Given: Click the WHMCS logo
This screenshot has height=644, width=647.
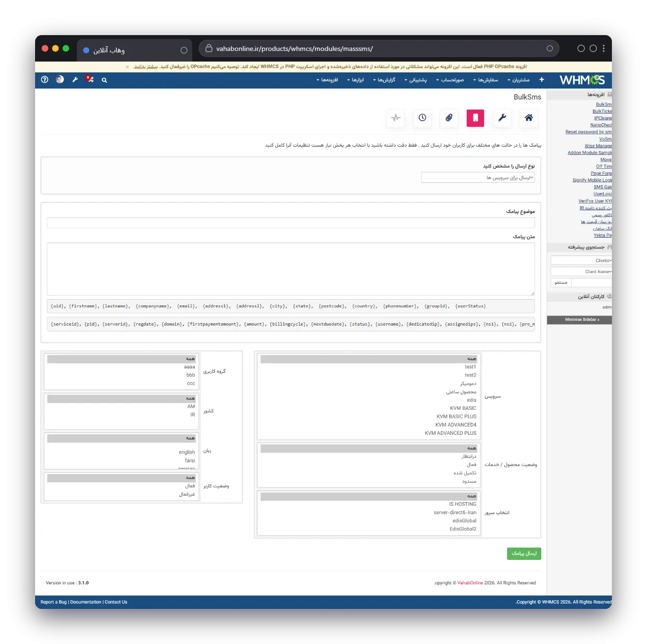Looking at the screenshot, I should pos(582,80).
